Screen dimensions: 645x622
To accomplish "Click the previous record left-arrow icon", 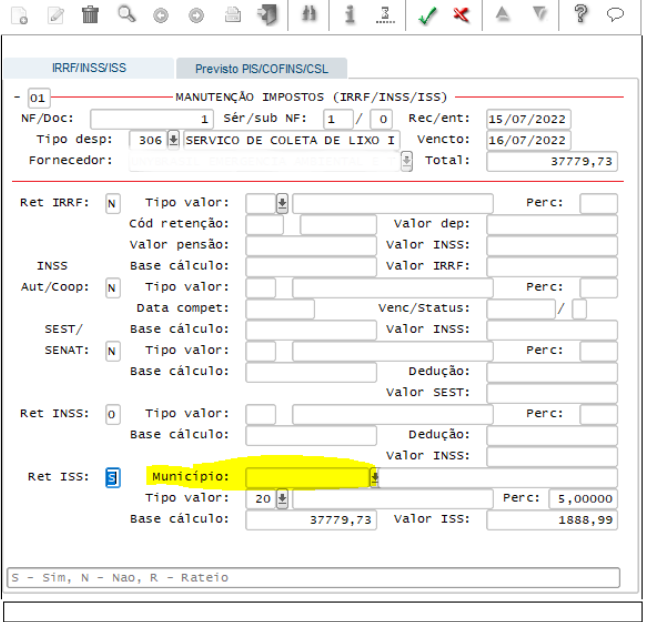I will [x=161, y=16].
